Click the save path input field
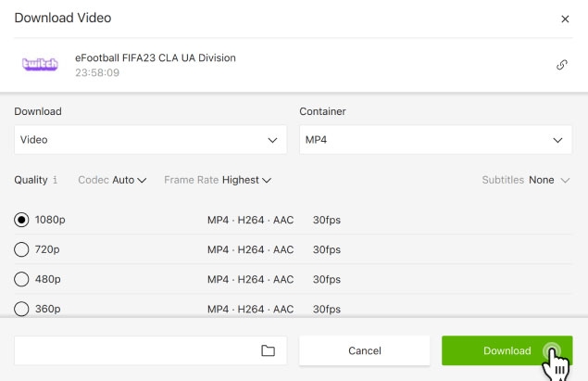 (150, 350)
